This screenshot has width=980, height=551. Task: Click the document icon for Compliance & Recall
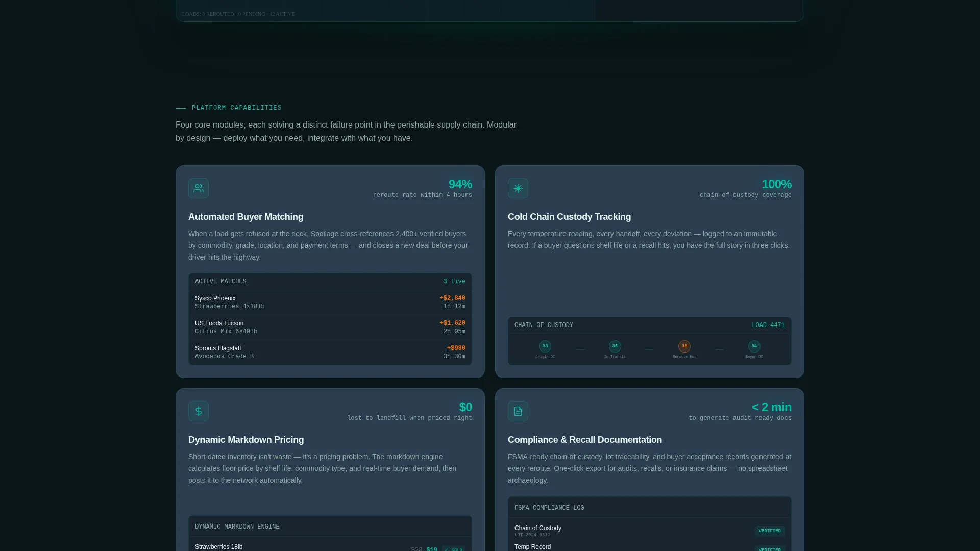[518, 411]
